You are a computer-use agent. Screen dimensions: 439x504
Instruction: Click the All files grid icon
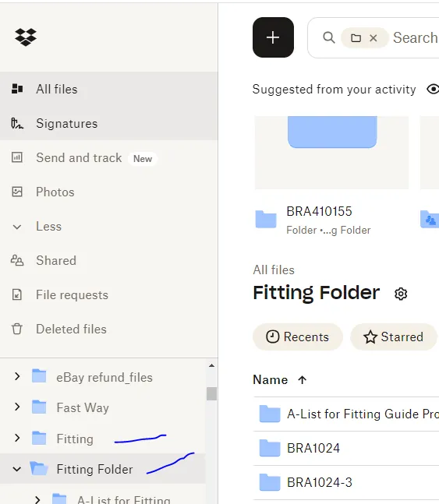click(17, 89)
